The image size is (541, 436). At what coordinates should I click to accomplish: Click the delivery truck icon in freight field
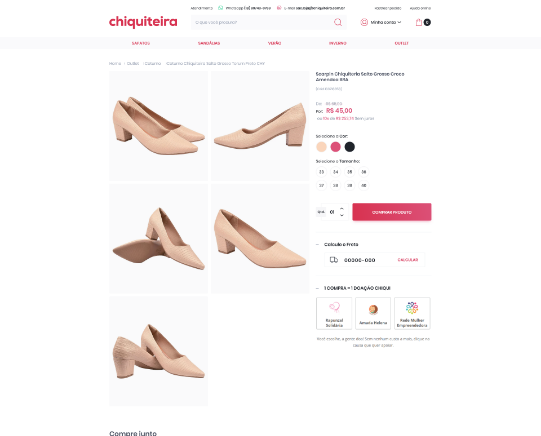334,260
